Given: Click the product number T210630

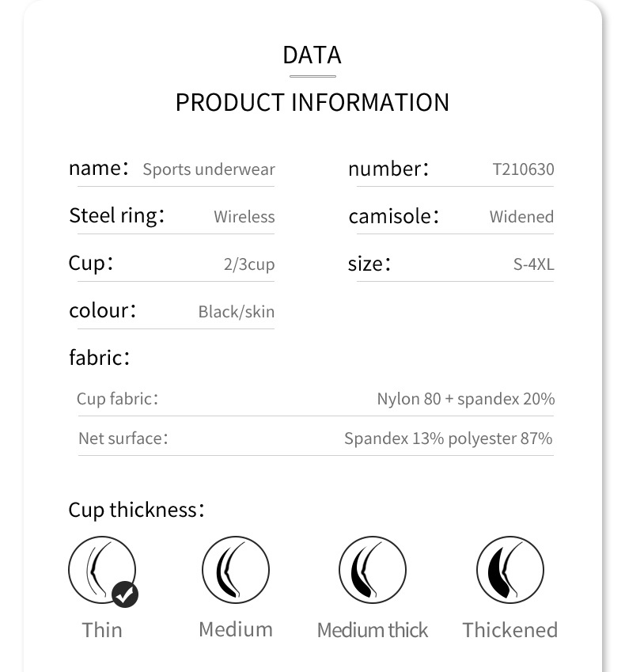Looking at the screenshot, I should click(523, 169).
